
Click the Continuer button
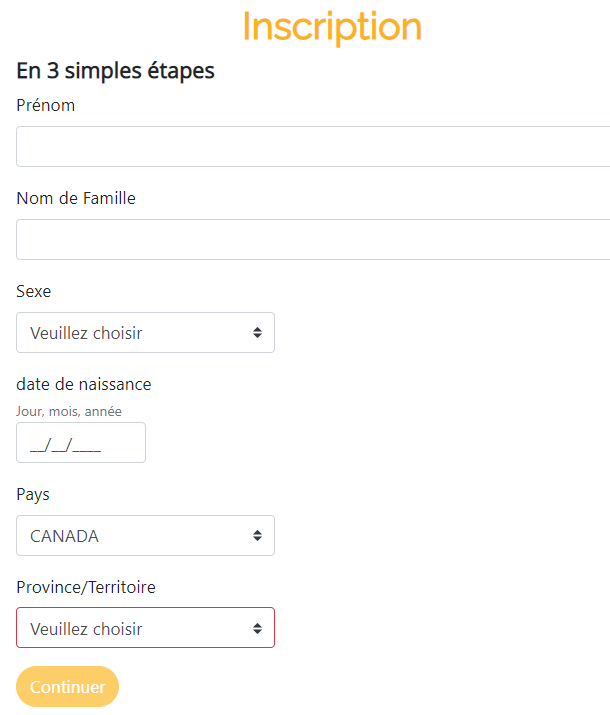coord(67,687)
